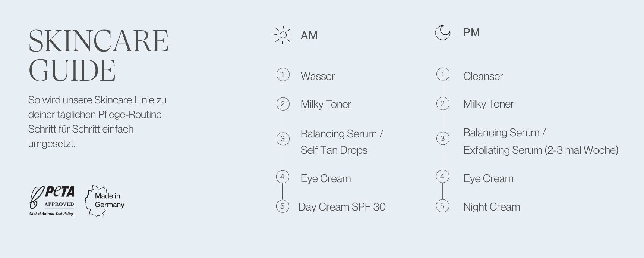
Task: Click AM step 5 circle by Day Cream
Action: (x=282, y=206)
